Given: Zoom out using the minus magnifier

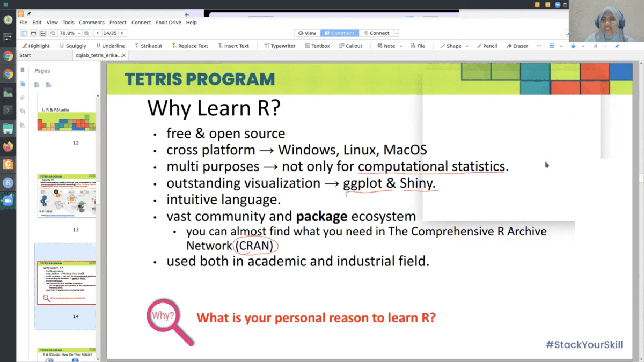Looking at the screenshot, I should point(53,33).
